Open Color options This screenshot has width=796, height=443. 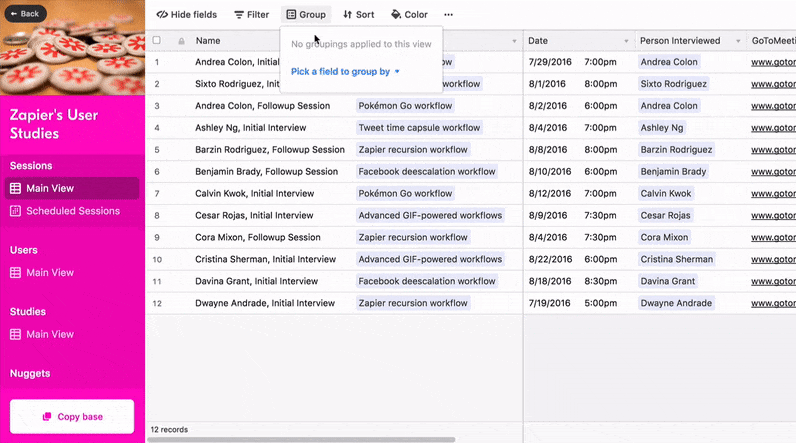(x=409, y=15)
